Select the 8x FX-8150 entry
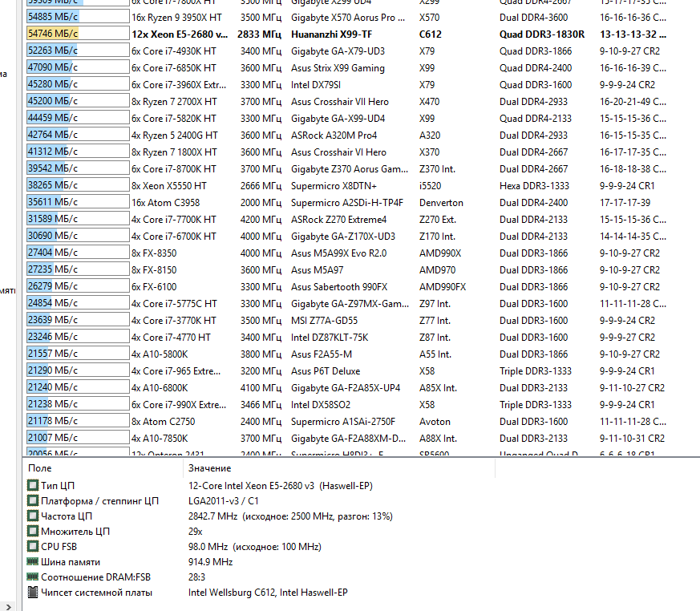The image size is (700, 611). click(x=154, y=270)
